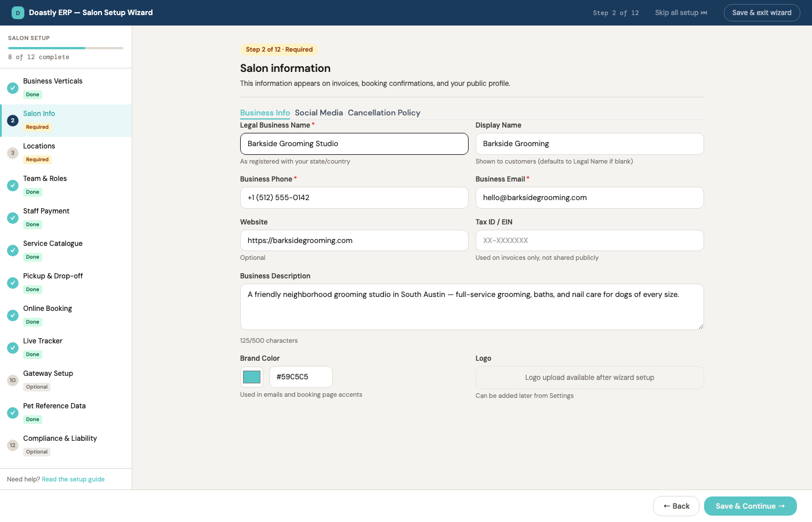Click the Required tag under Locations
This screenshot has height=522, width=812.
click(x=37, y=159)
